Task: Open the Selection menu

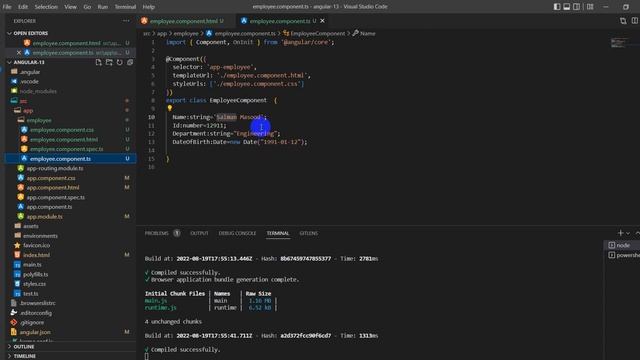Action: click(x=46, y=7)
